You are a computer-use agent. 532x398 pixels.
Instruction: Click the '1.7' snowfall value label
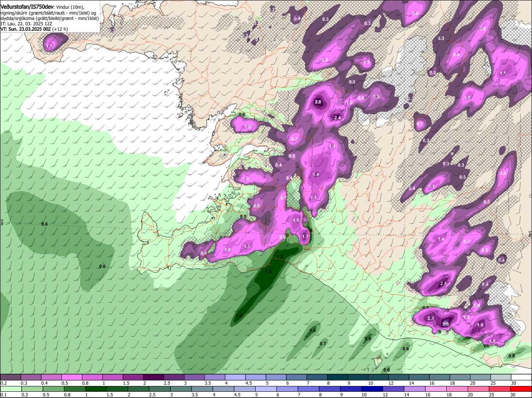(305, 237)
